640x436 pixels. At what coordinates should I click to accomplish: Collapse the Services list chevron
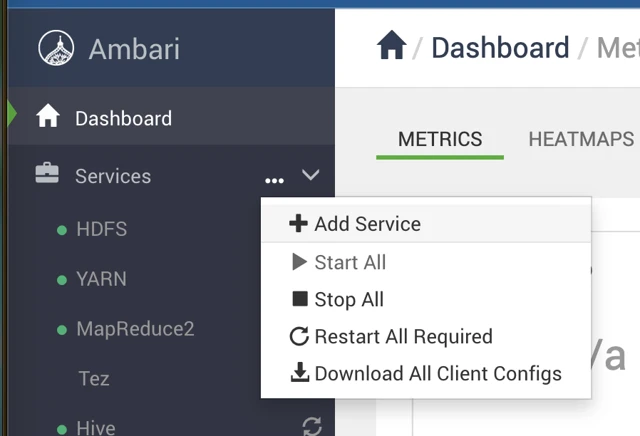click(311, 175)
